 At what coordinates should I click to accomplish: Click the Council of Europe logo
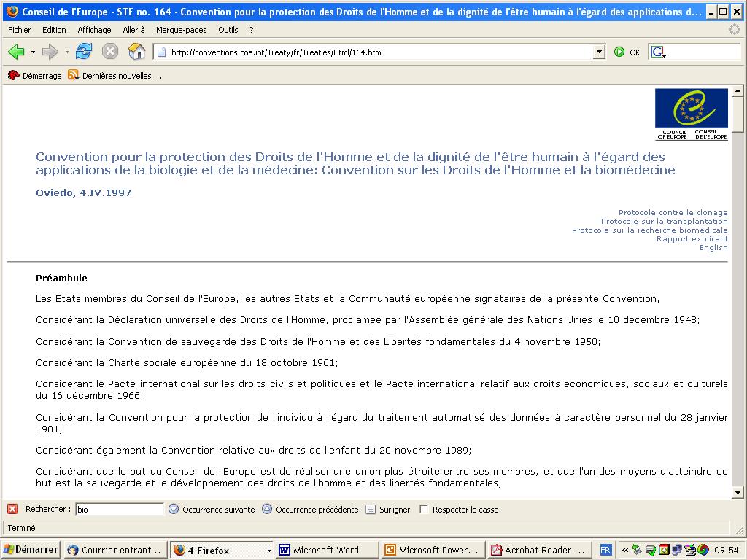(692, 114)
